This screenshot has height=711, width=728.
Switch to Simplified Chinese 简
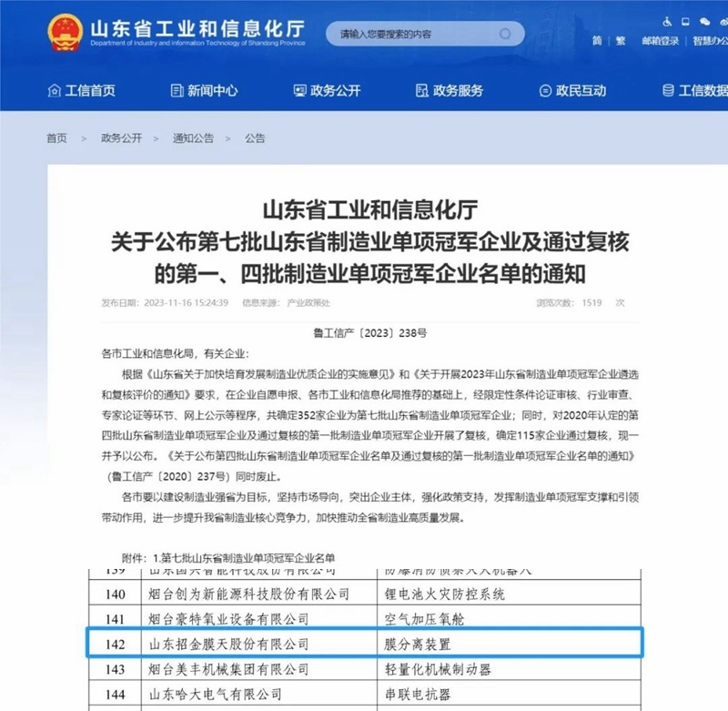(x=597, y=41)
